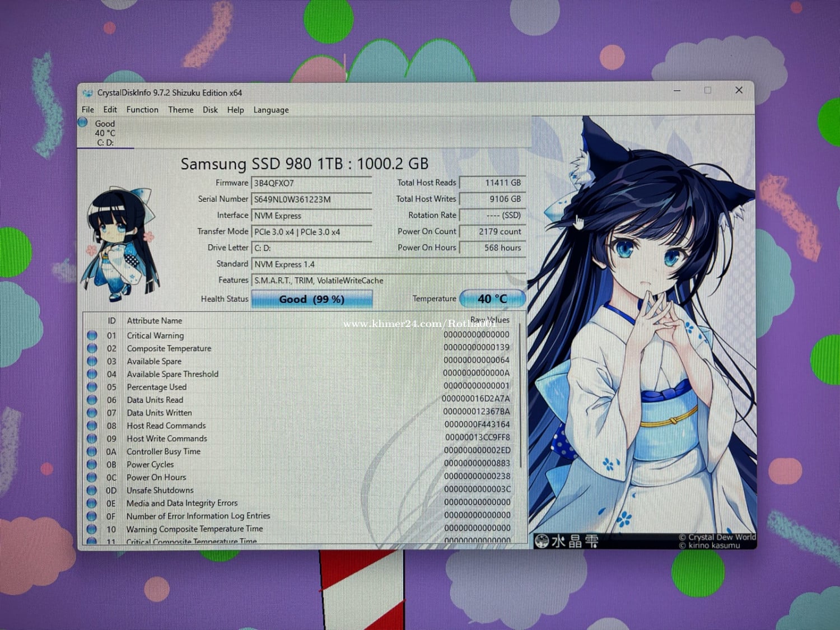Open the Function menu
The height and width of the screenshot is (630, 840).
click(x=142, y=110)
